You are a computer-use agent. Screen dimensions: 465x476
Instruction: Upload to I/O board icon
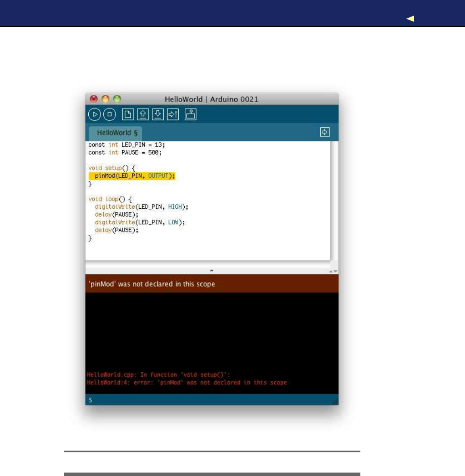(x=173, y=114)
